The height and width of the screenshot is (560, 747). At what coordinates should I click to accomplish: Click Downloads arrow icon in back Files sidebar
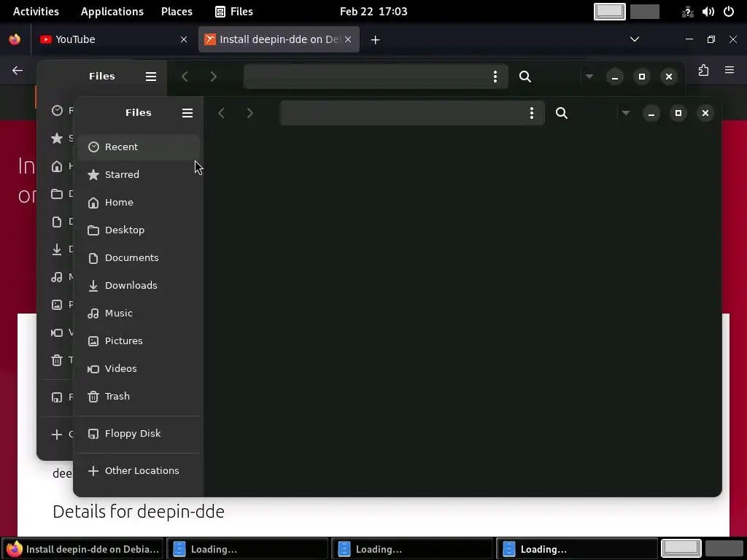pos(57,249)
